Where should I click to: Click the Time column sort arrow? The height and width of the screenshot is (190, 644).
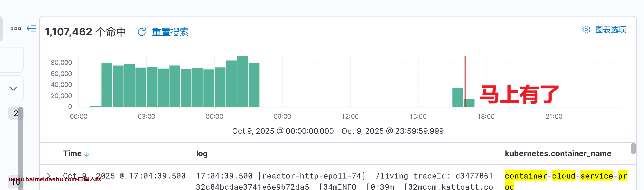pos(87,154)
